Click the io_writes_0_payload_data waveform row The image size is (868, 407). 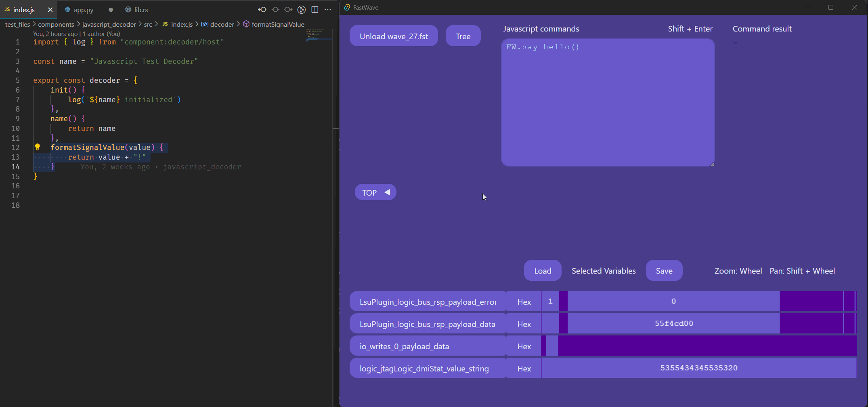[699, 346]
